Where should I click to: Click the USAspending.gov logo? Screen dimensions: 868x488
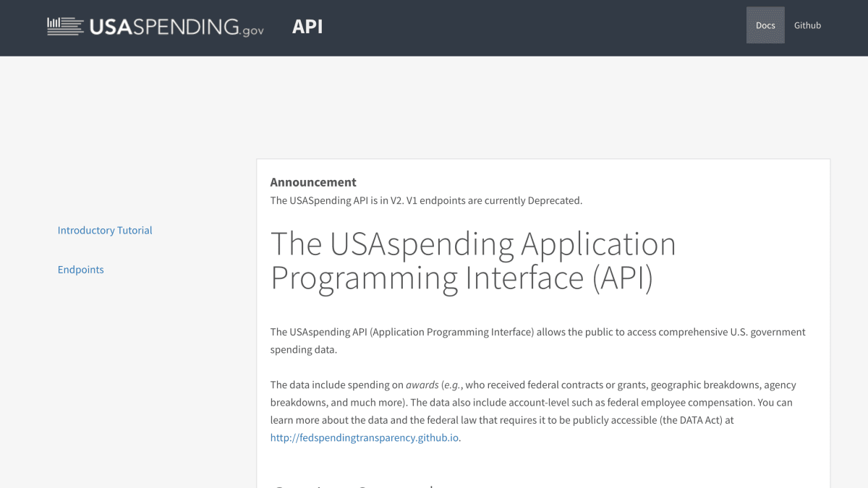pyautogui.click(x=156, y=27)
